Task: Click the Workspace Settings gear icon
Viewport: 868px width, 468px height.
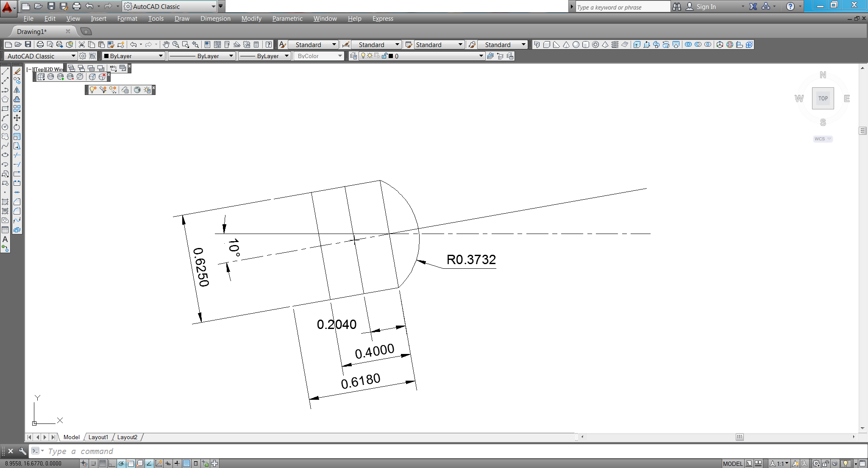Action: (83, 56)
